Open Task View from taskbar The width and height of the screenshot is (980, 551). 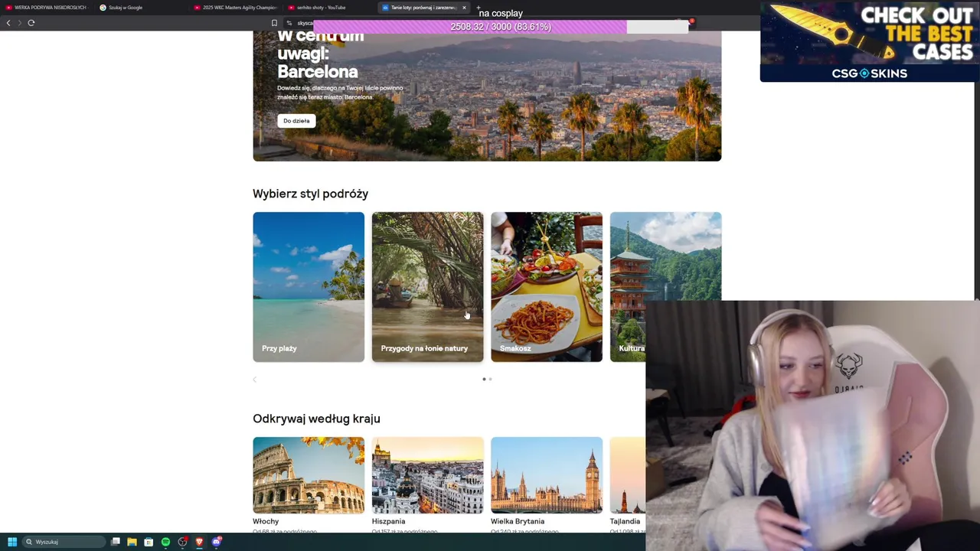(116, 542)
